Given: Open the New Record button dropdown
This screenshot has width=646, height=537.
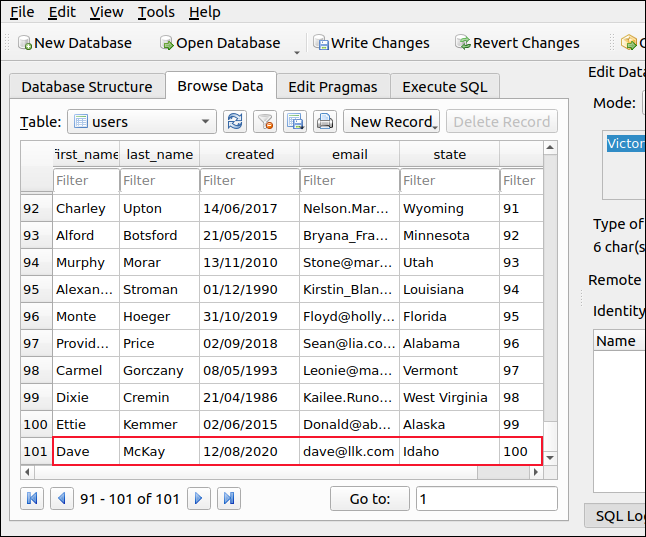Looking at the screenshot, I should point(434,123).
